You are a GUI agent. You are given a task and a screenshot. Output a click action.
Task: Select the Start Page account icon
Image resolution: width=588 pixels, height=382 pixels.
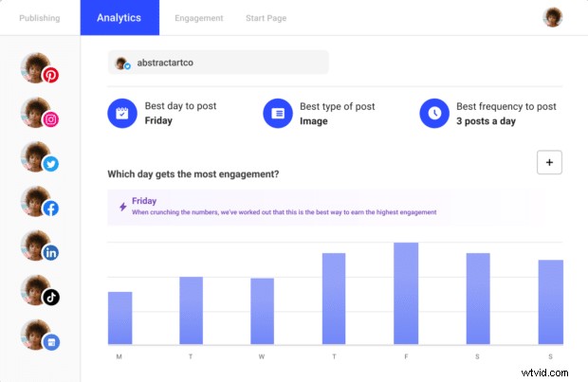tap(40, 336)
